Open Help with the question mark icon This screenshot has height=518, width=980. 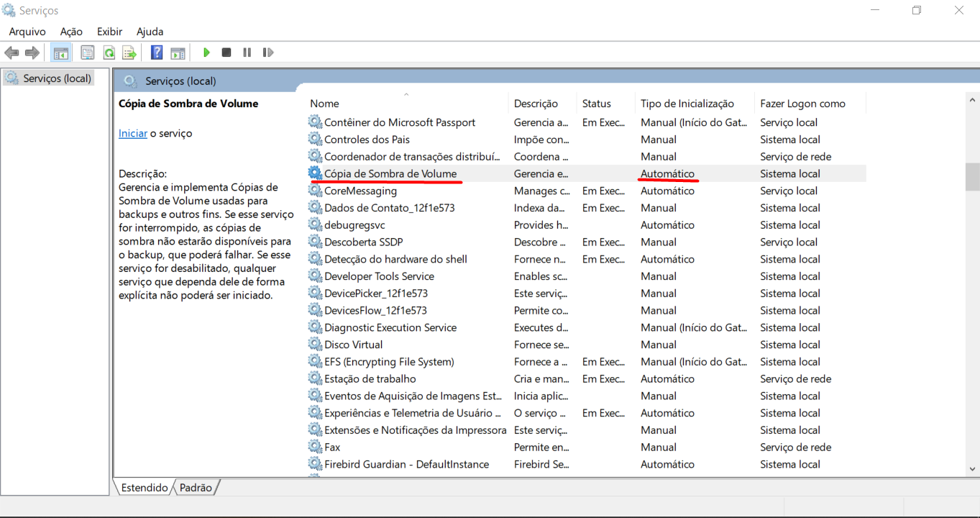coord(157,53)
